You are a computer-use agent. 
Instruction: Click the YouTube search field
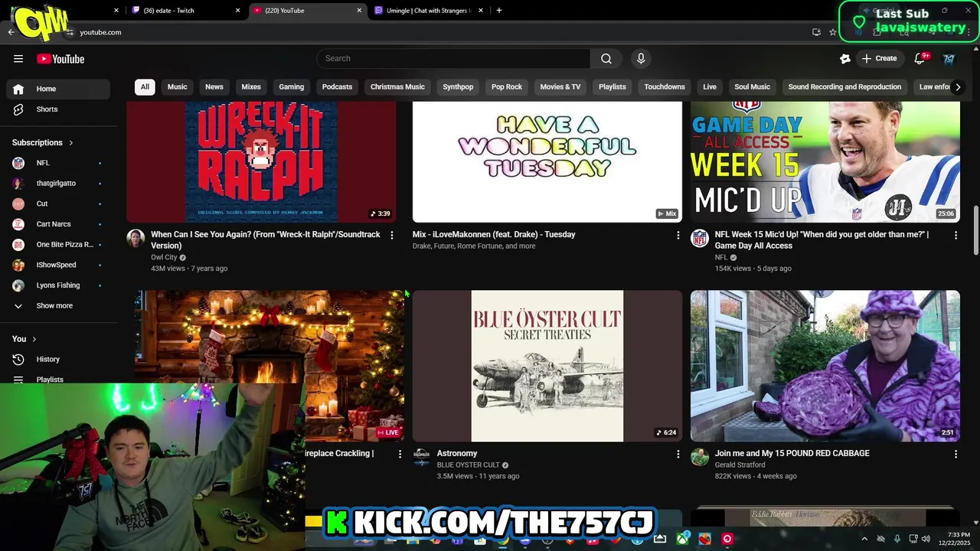coord(453,59)
